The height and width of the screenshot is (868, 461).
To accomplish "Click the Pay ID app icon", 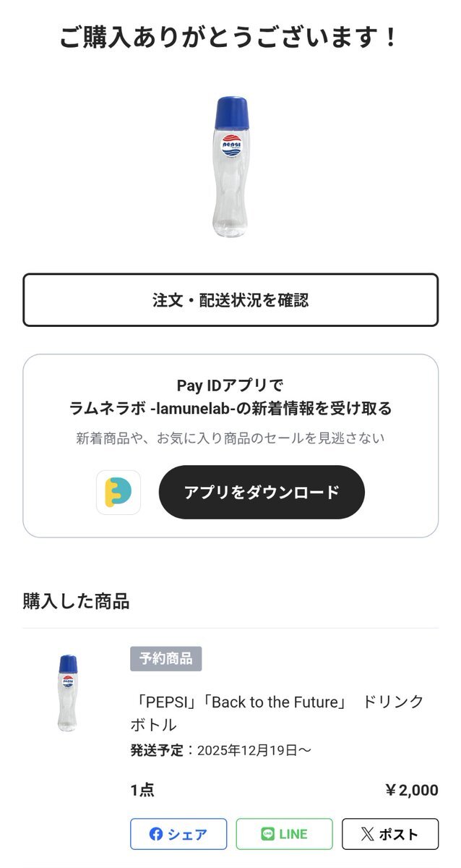I will (119, 493).
